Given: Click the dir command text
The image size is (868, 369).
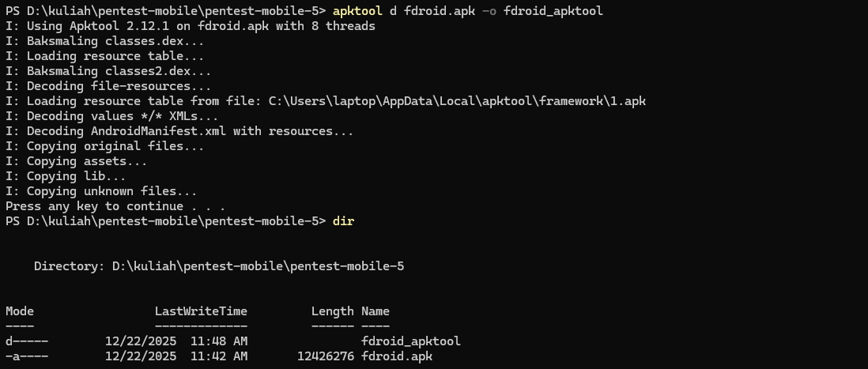Looking at the screenshot, I should coord(343,221).
